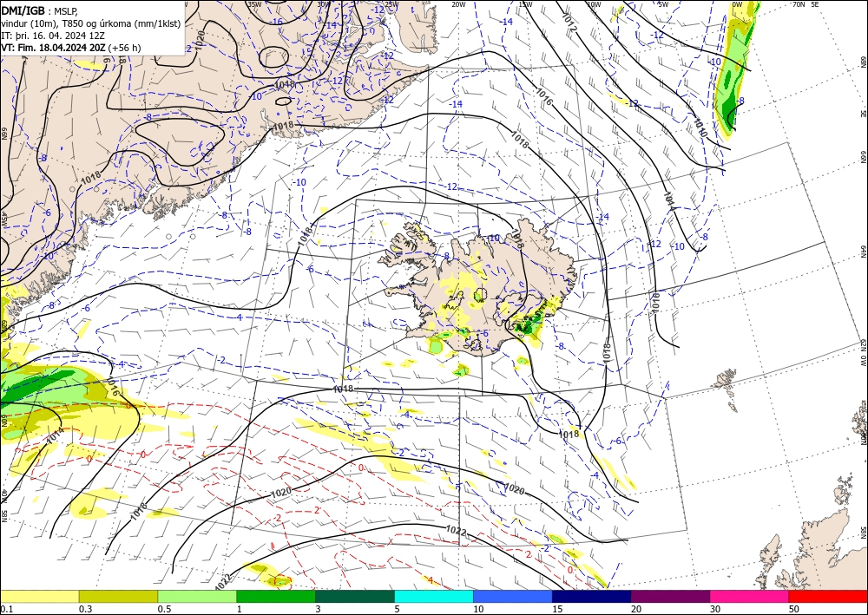868x615 pixels.
Task: Click the legend value '30' under the color bar
Action: [714, 609]
